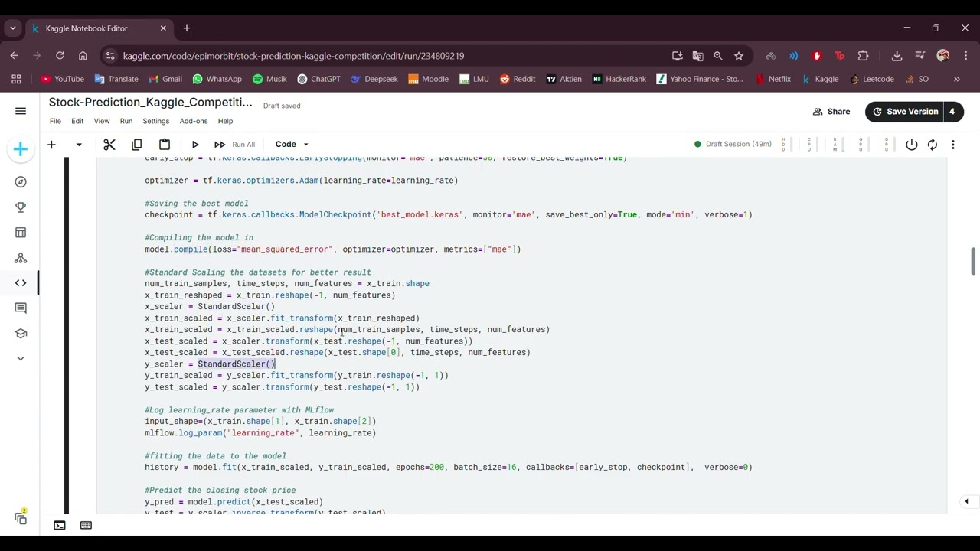Add a new cell with plus icon

(x=51, y=145)
